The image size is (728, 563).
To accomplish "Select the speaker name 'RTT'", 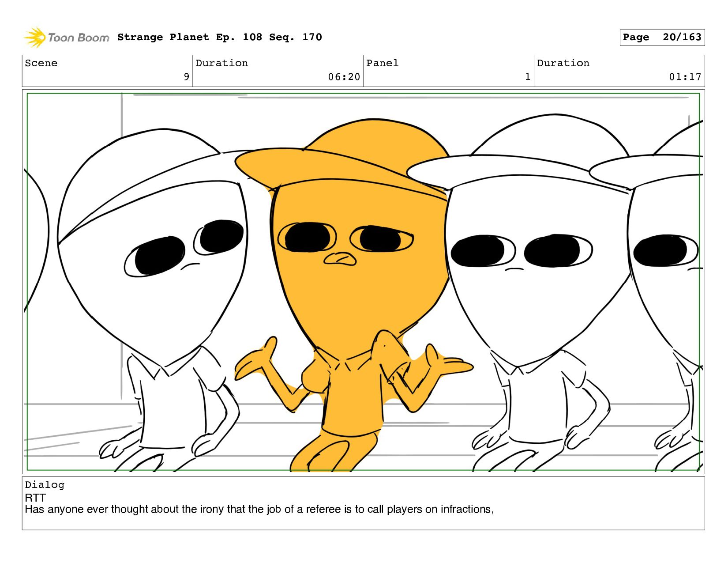I will point(35,498).
